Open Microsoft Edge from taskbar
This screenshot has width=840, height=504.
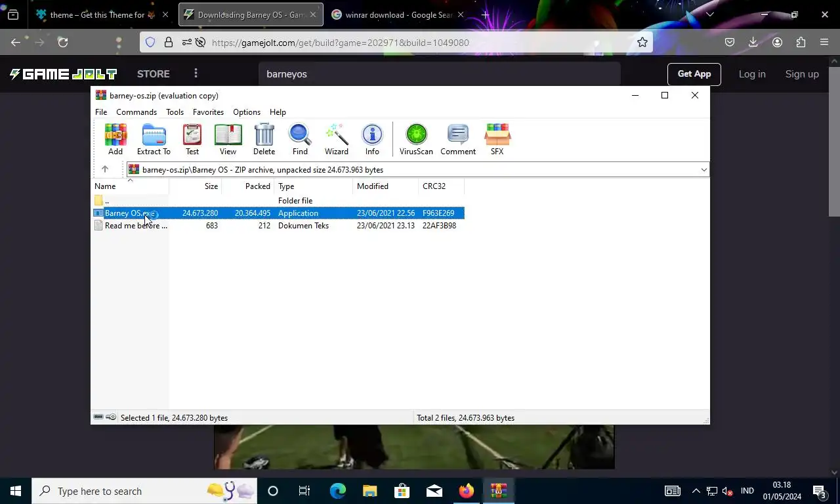(x=338, y=491)
